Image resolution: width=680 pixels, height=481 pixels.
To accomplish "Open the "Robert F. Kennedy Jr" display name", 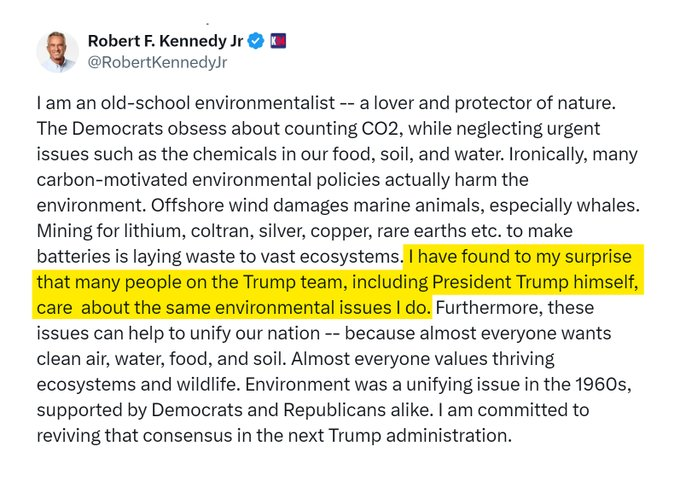I will [165, 41].
